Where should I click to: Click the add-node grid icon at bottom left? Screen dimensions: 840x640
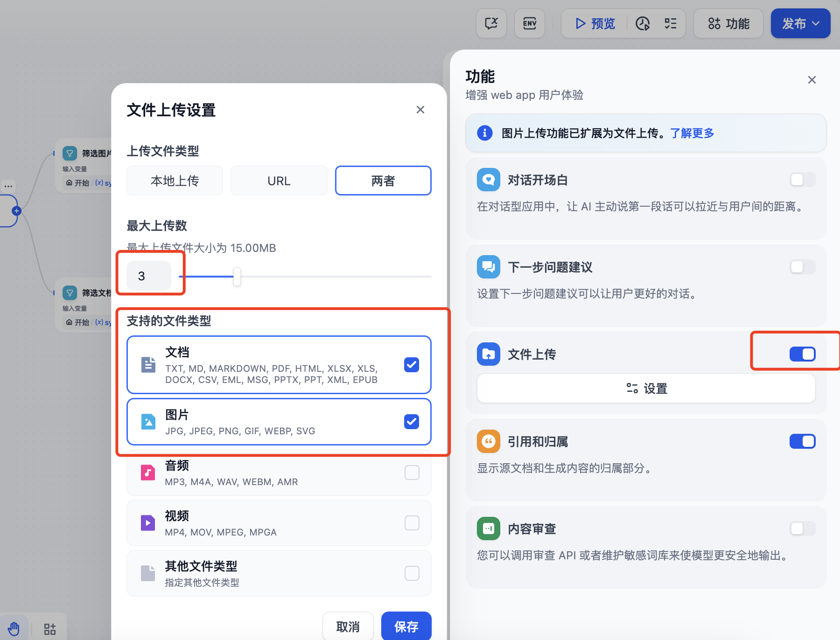coord(50,629)
